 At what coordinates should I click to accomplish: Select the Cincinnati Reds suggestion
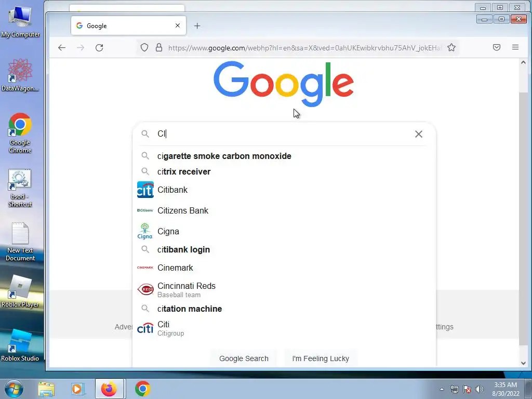[x=284, y=290]
